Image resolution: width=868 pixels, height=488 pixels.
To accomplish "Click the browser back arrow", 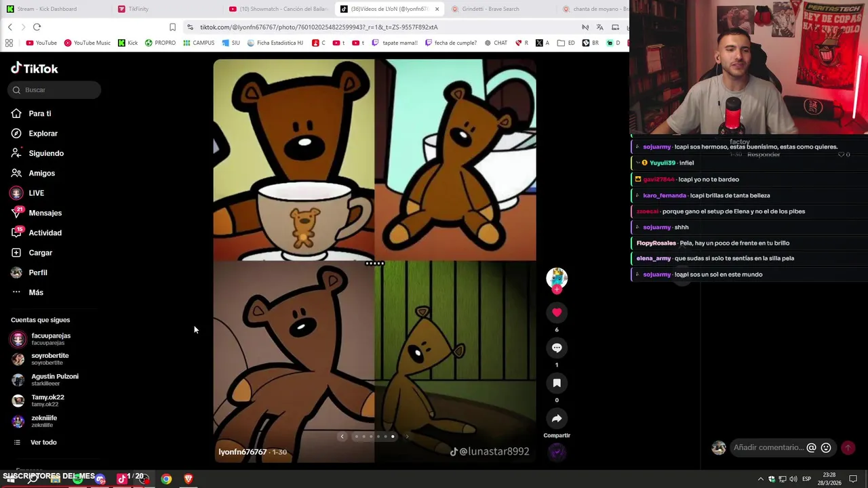I will [9, 27].
